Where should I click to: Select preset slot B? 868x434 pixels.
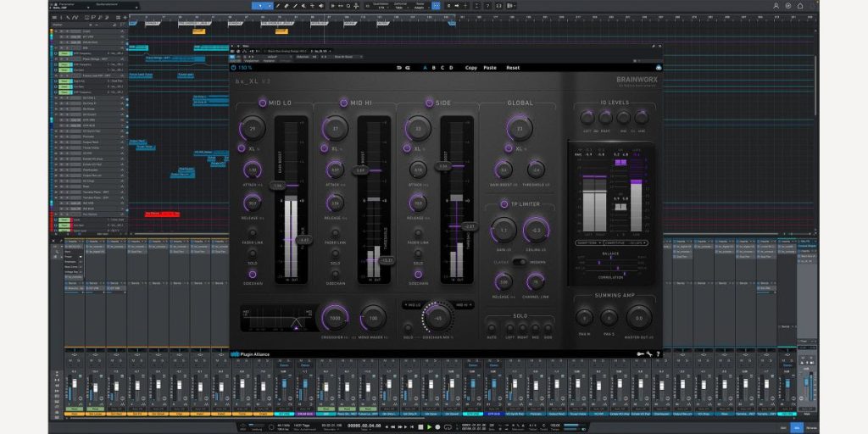click(x=434, y=67)
